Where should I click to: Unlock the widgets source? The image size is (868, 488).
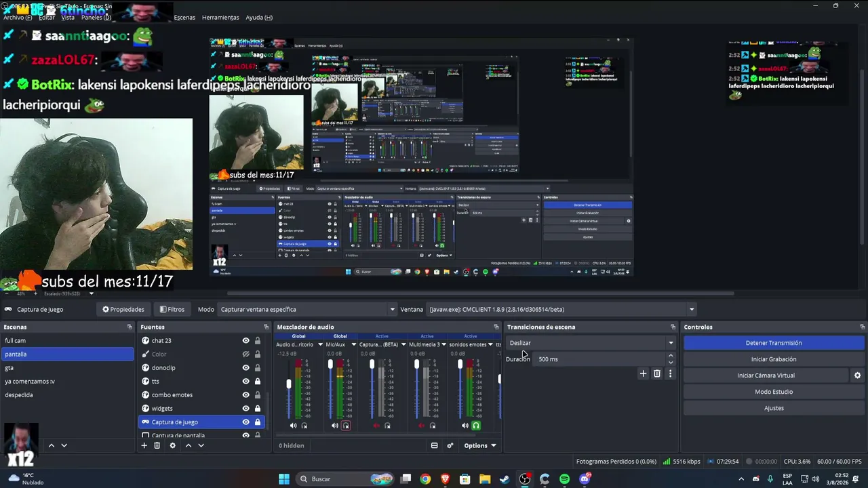pyautogui.click(x=257, y=408)
